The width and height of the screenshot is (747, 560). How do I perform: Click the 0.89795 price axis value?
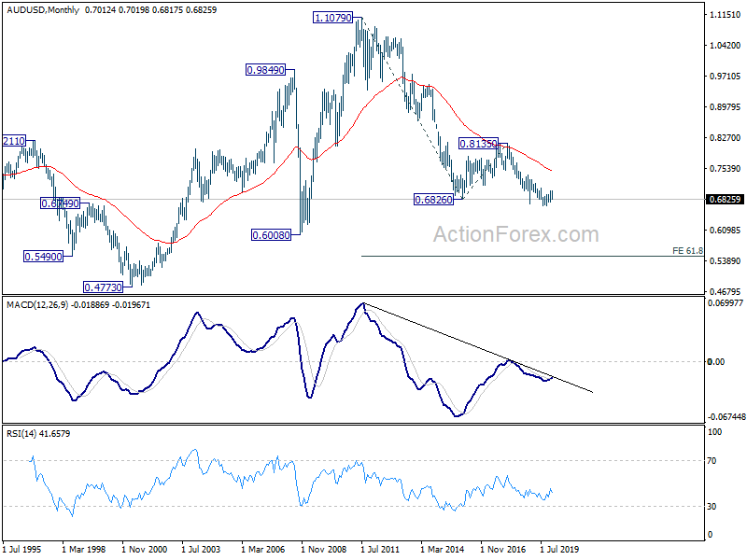tap(726, 106)
